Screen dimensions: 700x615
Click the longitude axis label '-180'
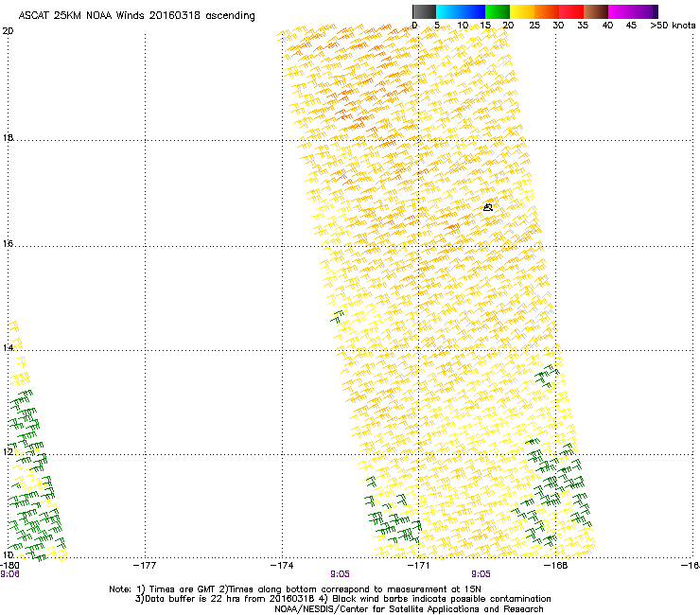(x=9, y=565)
